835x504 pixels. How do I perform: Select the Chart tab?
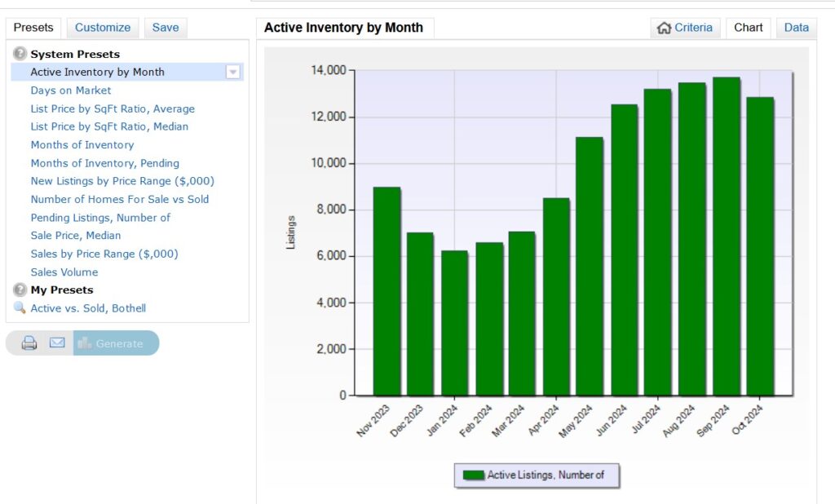click(x=748, y=28)
